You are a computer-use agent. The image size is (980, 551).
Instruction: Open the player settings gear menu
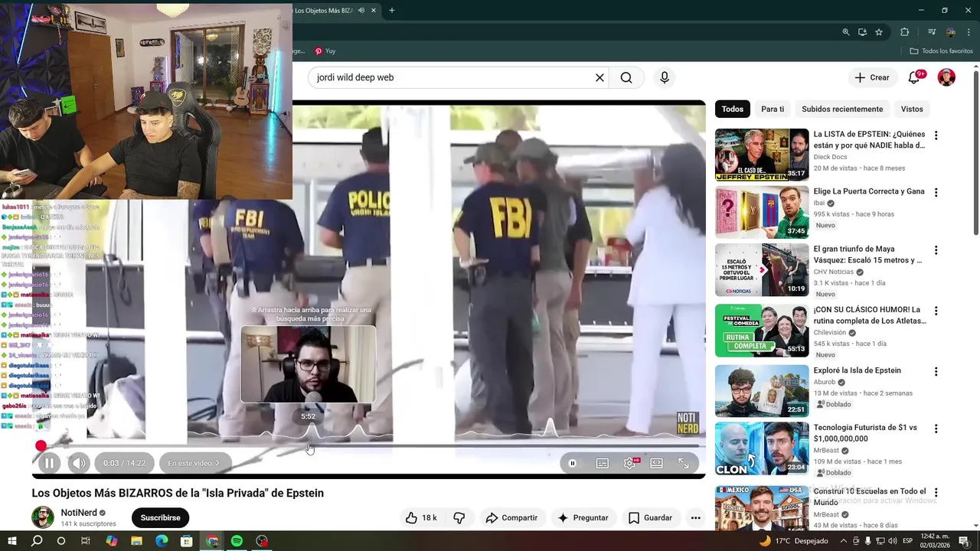coord(629,463)
